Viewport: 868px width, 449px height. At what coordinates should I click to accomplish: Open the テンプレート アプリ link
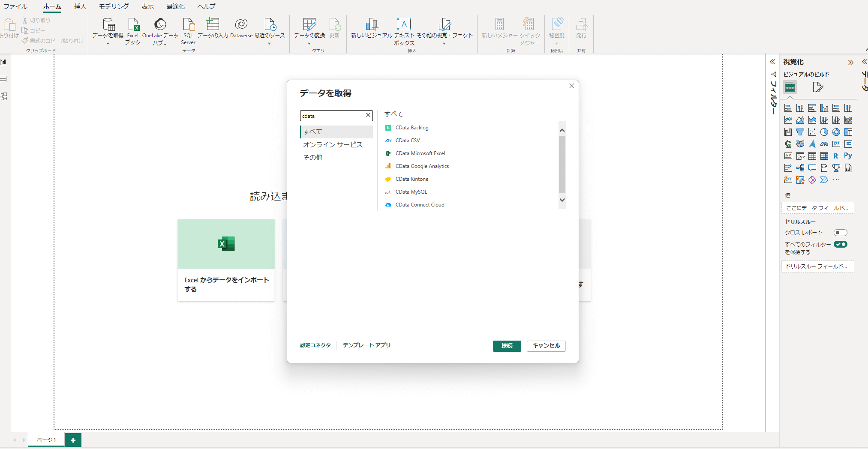pyautogui.click(x=366, y=345)
